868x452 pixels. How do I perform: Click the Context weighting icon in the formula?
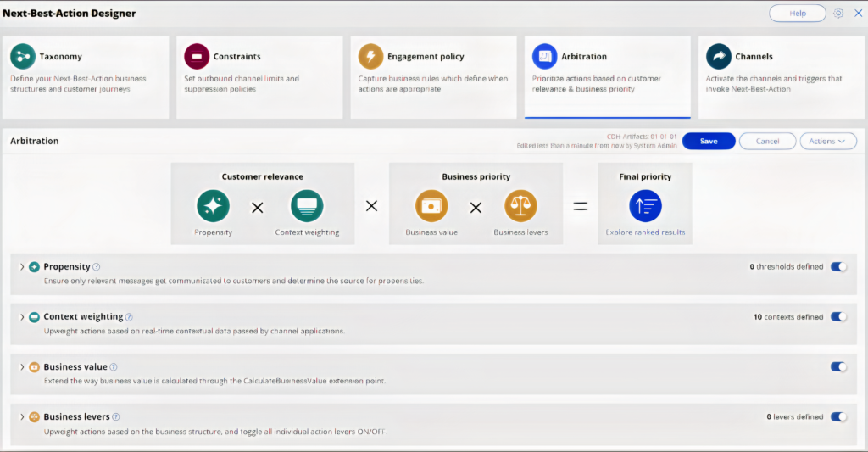point(307,206)
